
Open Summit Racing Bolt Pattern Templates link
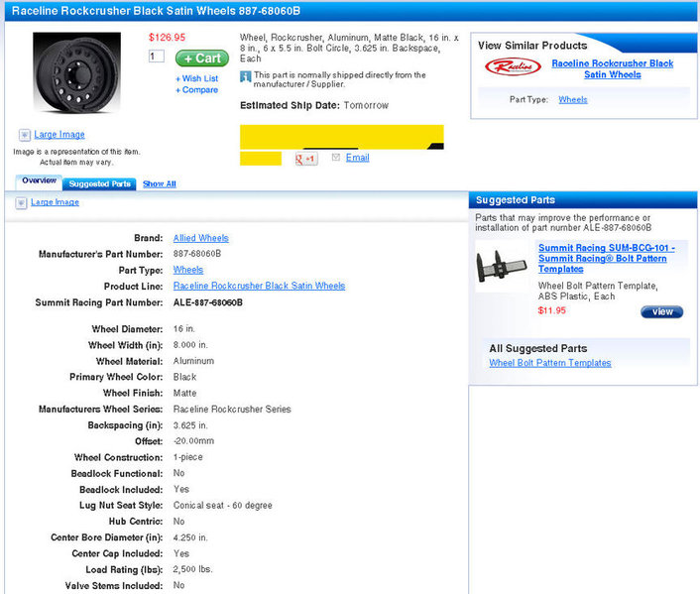606,259
